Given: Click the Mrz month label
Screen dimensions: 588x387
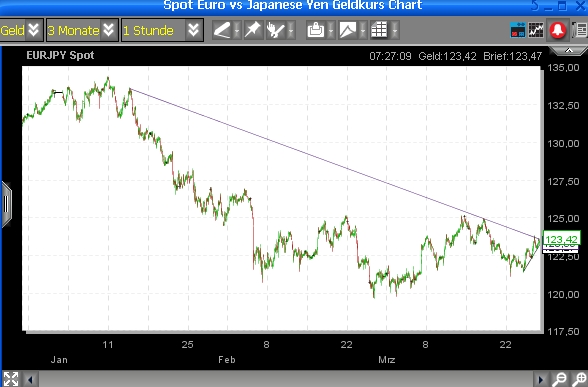Looking at the screenshot, I should (x=387, y=360).
